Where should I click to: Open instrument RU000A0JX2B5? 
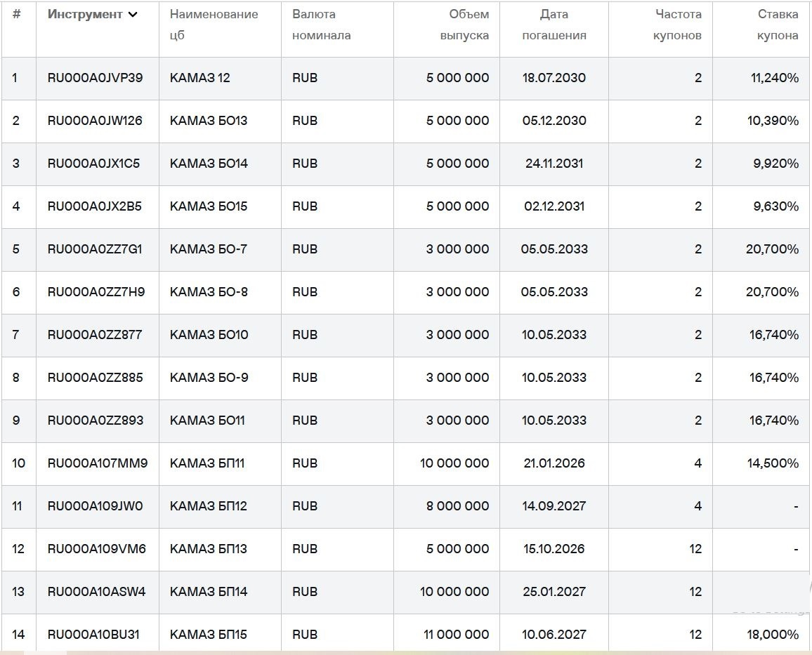click(94, 207)
